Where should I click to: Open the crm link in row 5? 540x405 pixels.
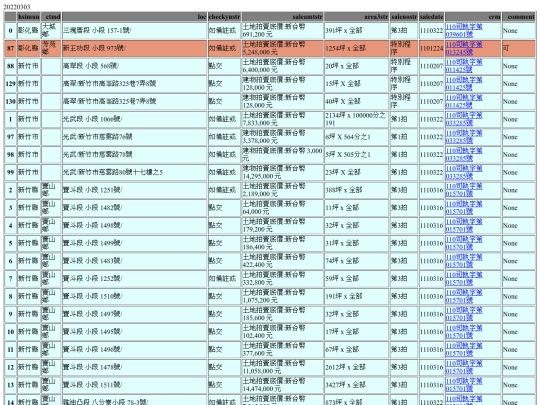464,243
